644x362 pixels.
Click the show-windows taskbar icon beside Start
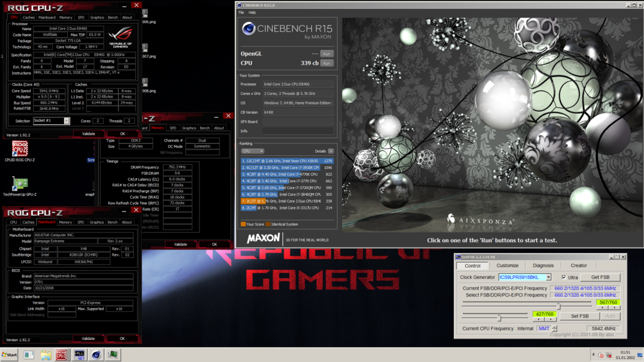pyautogui.click(x=29, y=354)
